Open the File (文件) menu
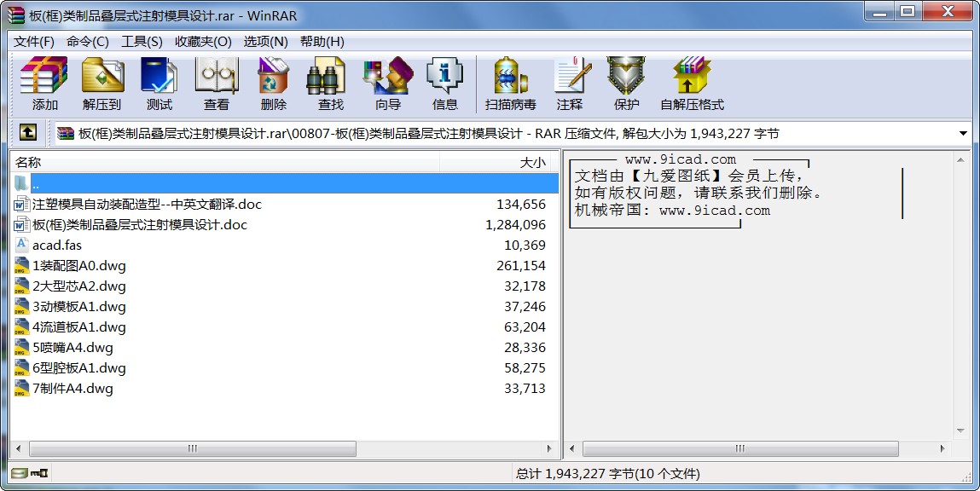Viewport: 980px width, 491px height. pyautogui.click(x=34, y=42)
